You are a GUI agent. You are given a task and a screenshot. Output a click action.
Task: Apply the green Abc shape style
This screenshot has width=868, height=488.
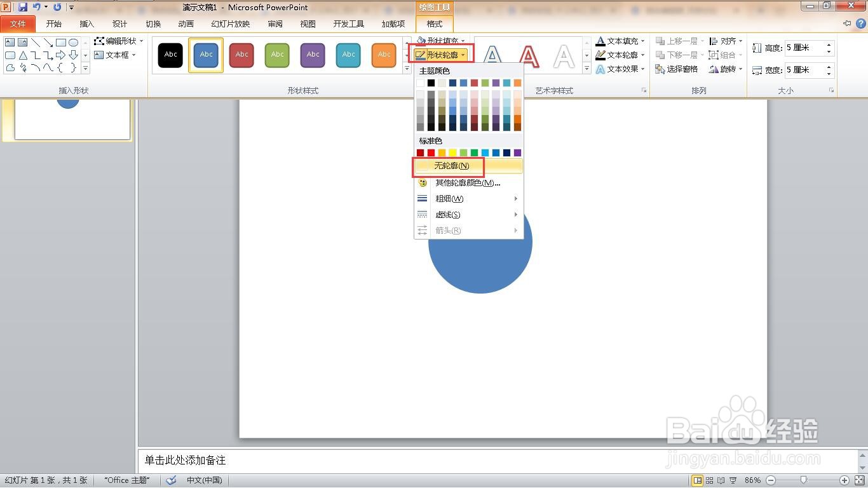tap(278, 55)
